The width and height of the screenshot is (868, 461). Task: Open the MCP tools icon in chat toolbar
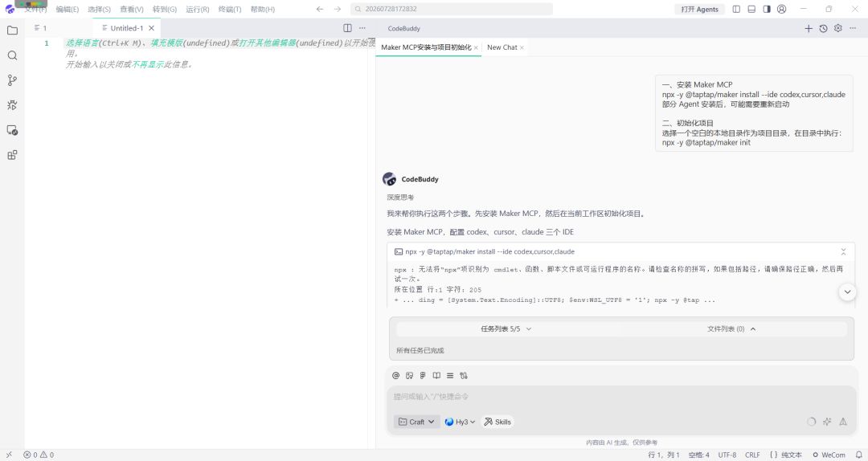tap(464, 375)
